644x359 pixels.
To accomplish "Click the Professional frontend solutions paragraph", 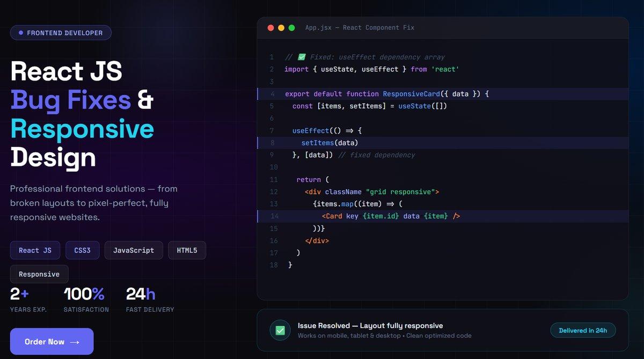I will [x=94, y=203].
